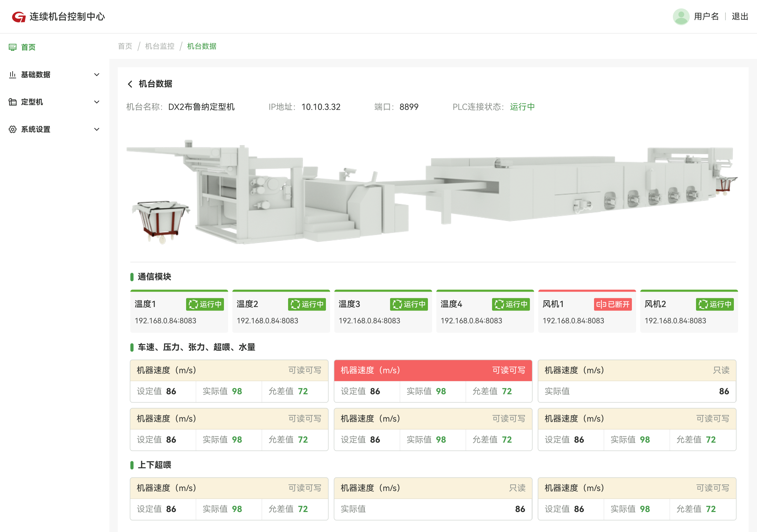
Task: Open the 基础数据 sidebar menu
Action: click(x=55, y=74)
